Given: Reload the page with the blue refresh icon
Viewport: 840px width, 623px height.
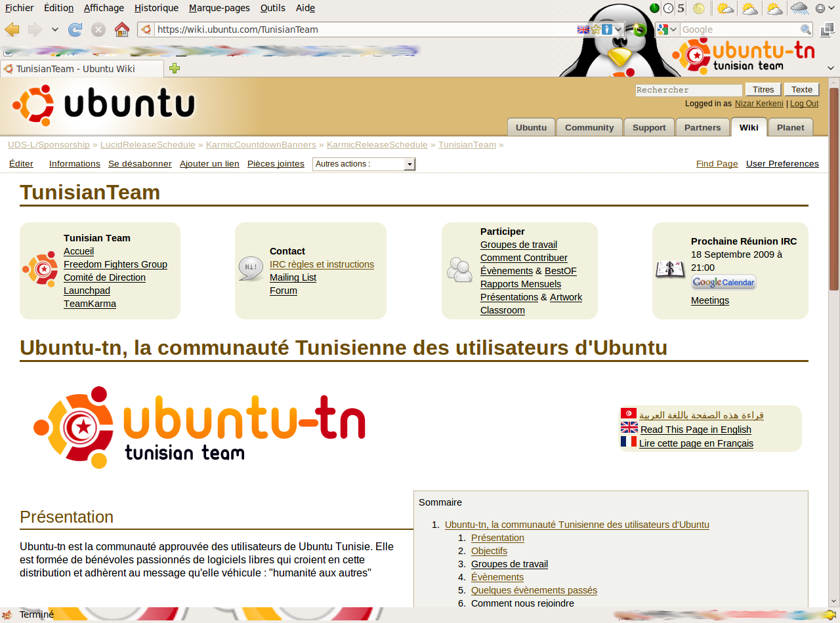Looking at the screenshot, I should coord(75,30).
